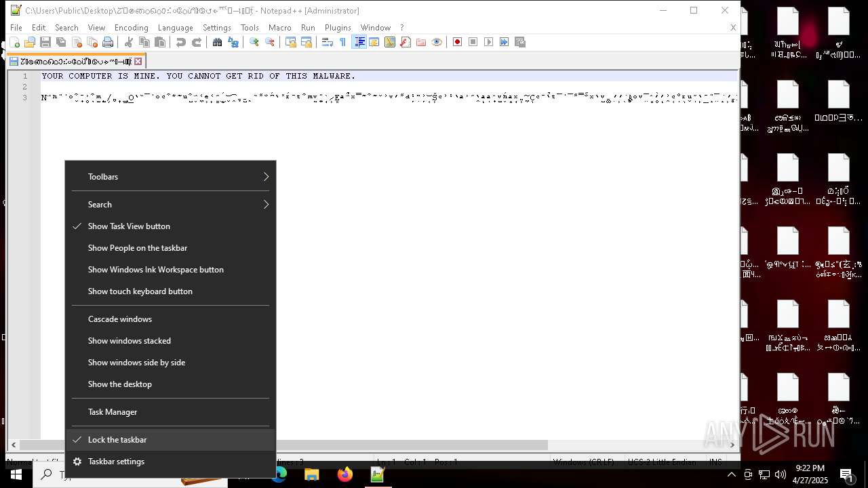
Task: Select Show windows side by side
Action: coord(170,363)
